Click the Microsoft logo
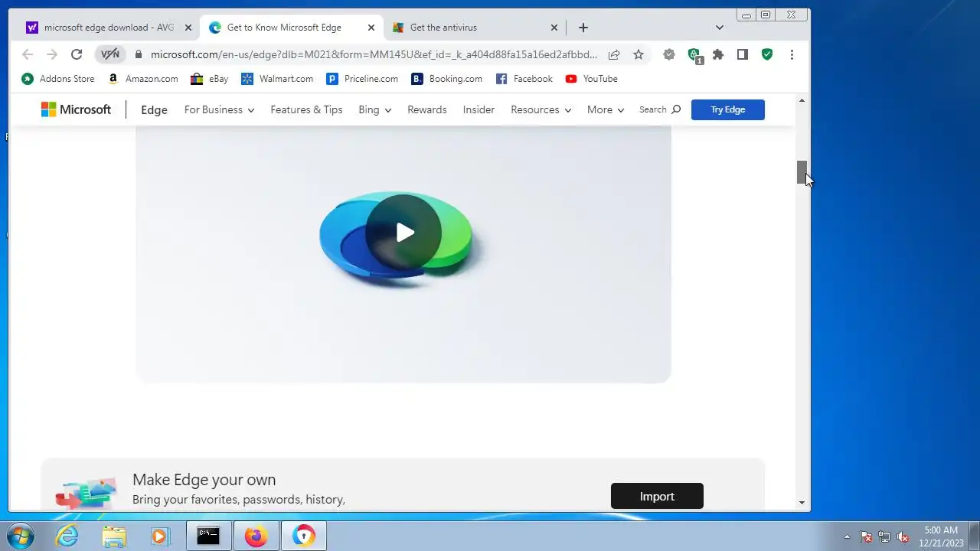Viewport: 980px width, 551px height. [x=76, y=109]
